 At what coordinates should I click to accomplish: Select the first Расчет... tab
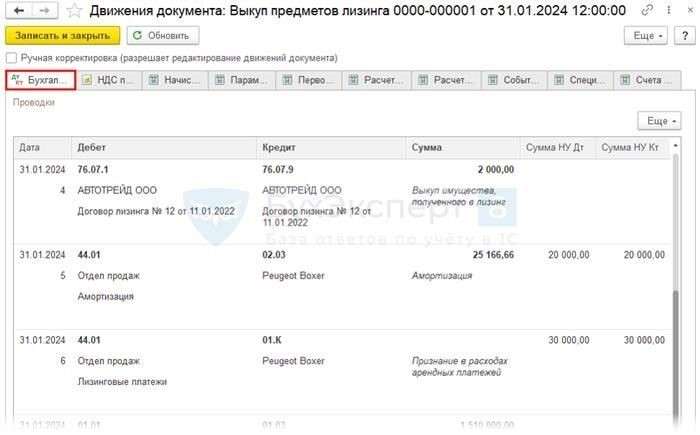coord(376,80)
